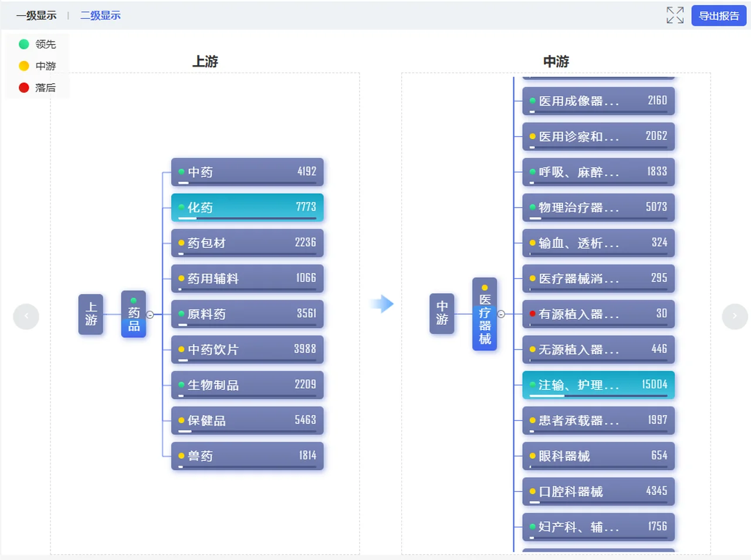This screenshot has height=560, width=751.
Task: Switch to the 一级显示 tab
Action: point(36,15)
